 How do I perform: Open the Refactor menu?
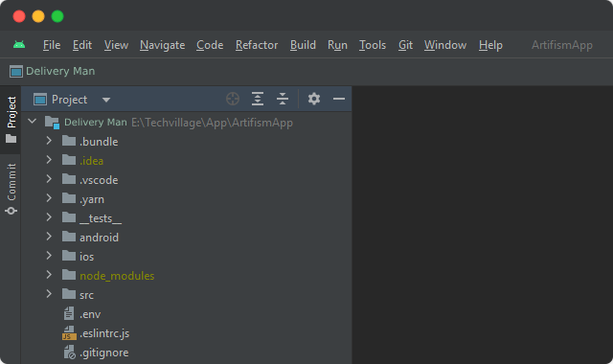click(257, 45)
